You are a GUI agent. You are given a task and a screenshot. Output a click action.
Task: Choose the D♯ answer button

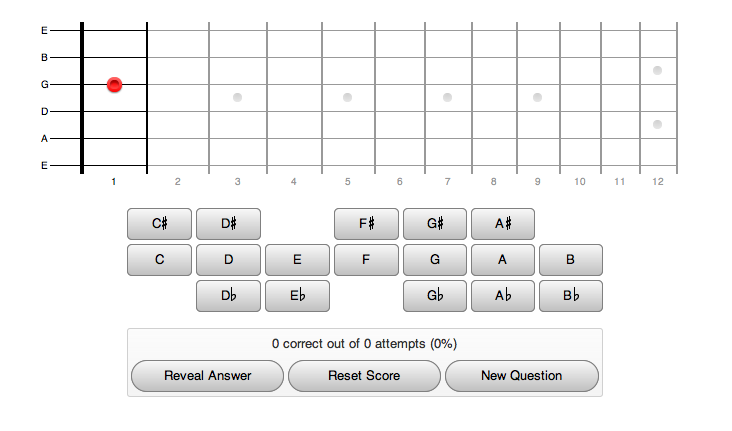click(x=228, y=224)
